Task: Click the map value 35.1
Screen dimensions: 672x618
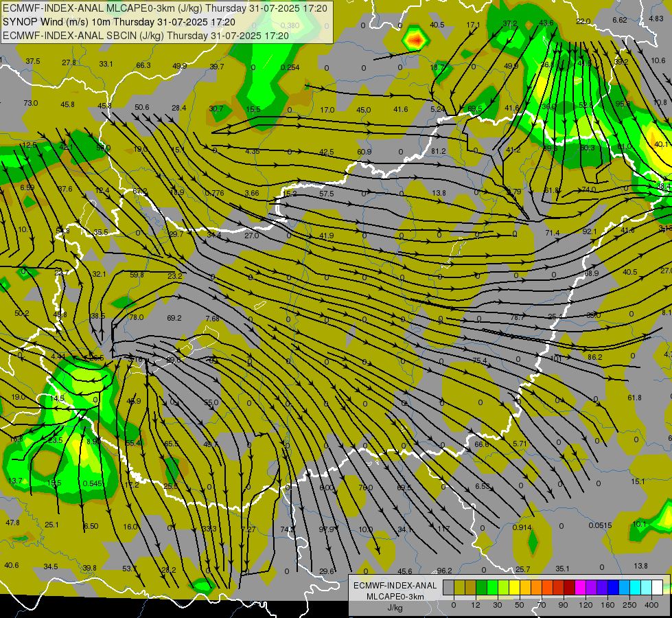Action: tap(562, 569)
